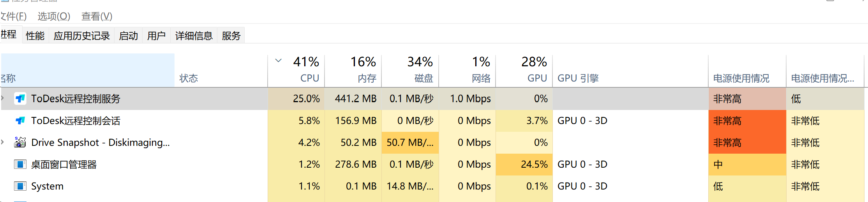The height and width of the screenshot is (202, 868).
Task: Select the 桌面窗口管理器 24.5% GPU cell
Action: 524,165
